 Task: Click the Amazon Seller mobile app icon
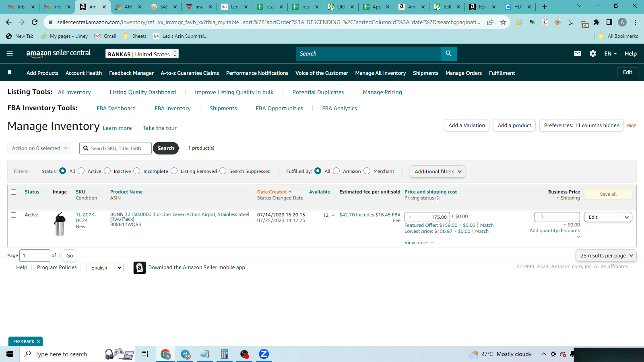click(x=139, y=267)
